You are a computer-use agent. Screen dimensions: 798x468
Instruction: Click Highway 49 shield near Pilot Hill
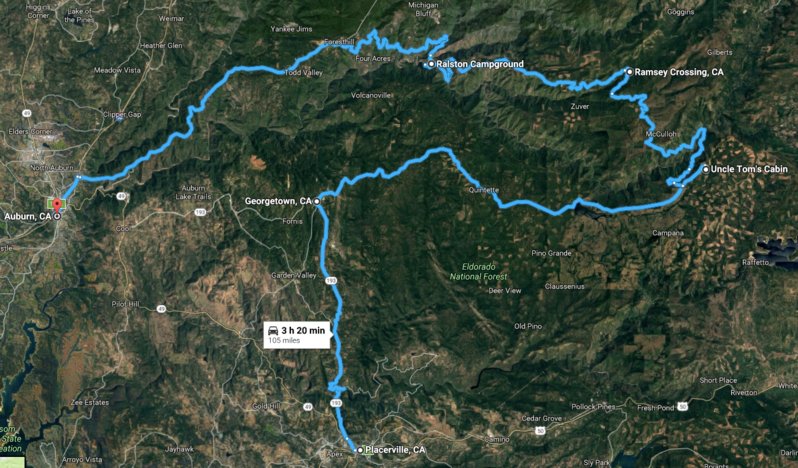[x=161, y=308]
